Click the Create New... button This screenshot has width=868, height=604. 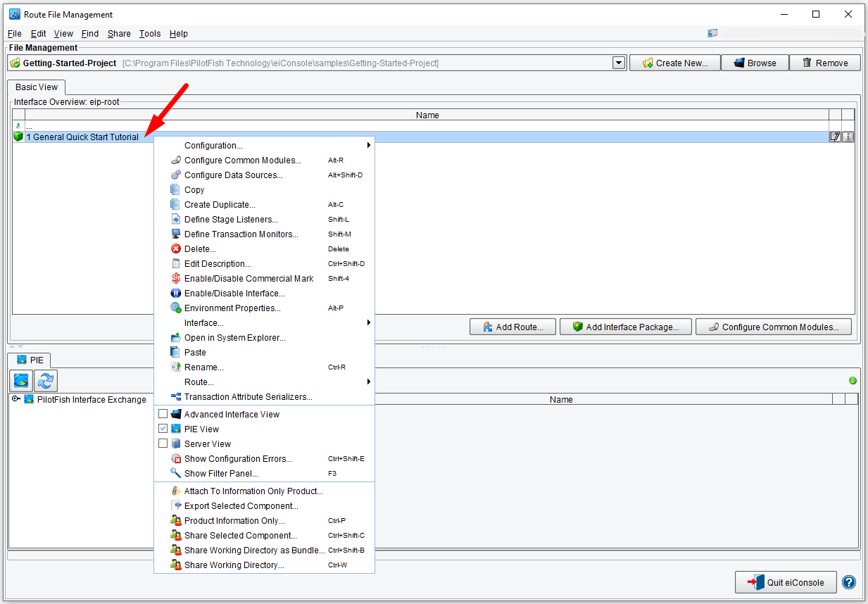pyautogui.click(x=674, y=63)
